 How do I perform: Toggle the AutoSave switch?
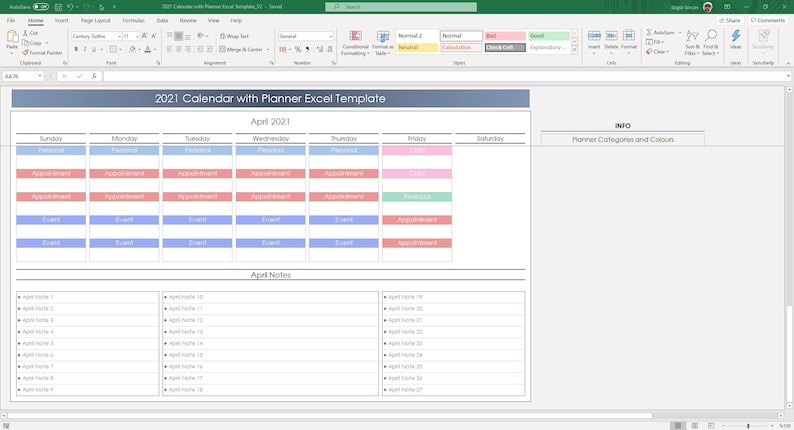[x=41, y=7]
